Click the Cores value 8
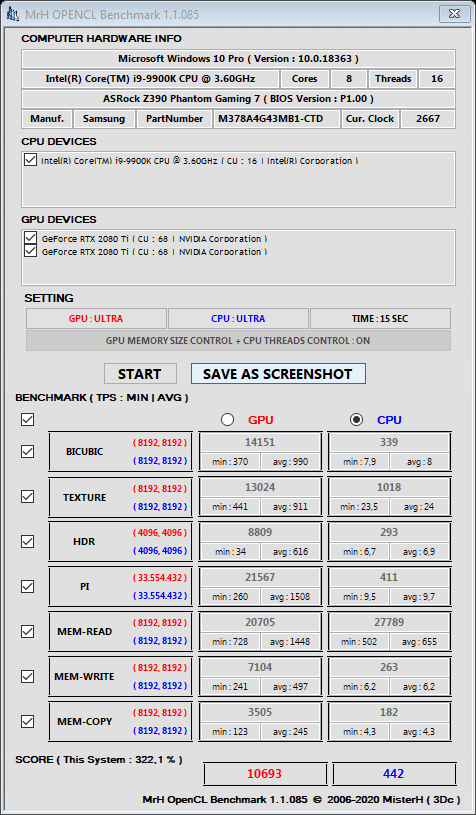The image size is (476, 815). pyautogui.click(x=349, y=79)
